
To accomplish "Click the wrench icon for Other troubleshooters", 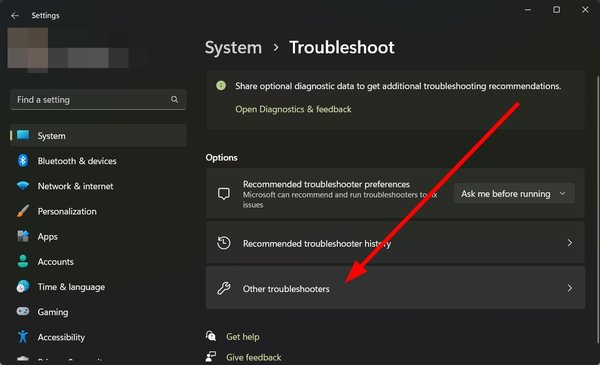I will 224,288.
